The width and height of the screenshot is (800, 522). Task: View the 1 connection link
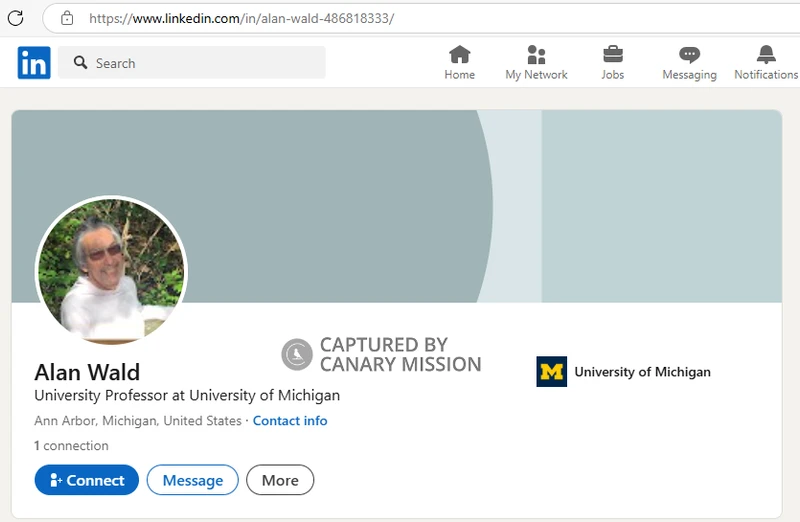tap(71, 445)
